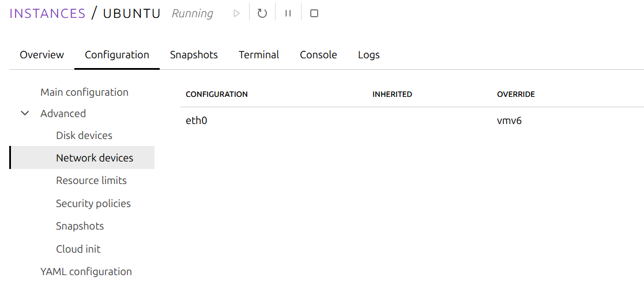
Task: Restart the Ubuntu instance
Action: (x=262, y=14)
